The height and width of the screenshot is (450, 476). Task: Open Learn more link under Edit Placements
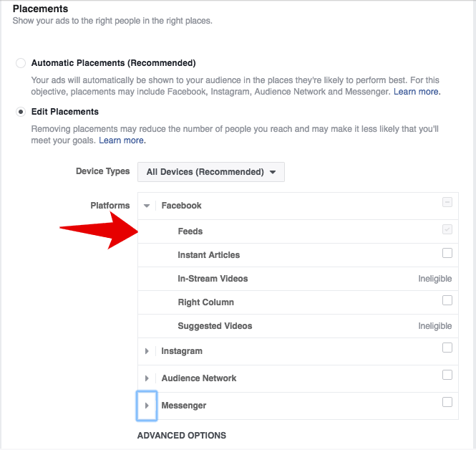[x=122, y=140]
